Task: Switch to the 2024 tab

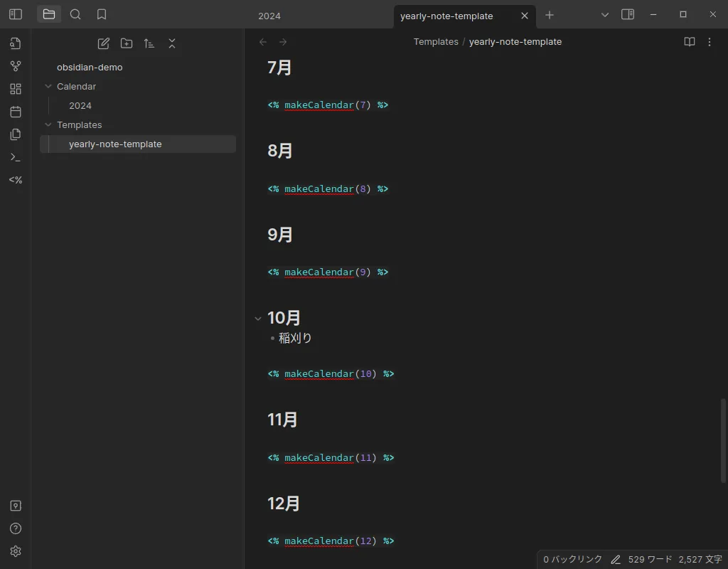Action: (x=269, y=16)
